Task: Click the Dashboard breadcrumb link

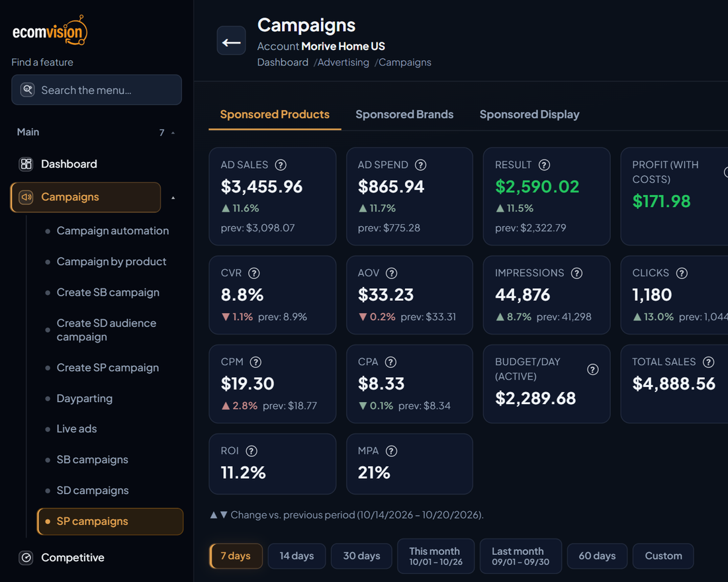Action: click(283, 62)
